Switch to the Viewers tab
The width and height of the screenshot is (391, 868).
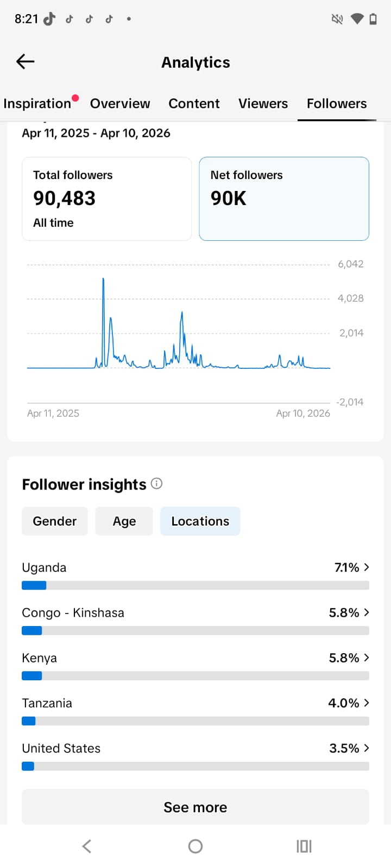coord(263,104)
